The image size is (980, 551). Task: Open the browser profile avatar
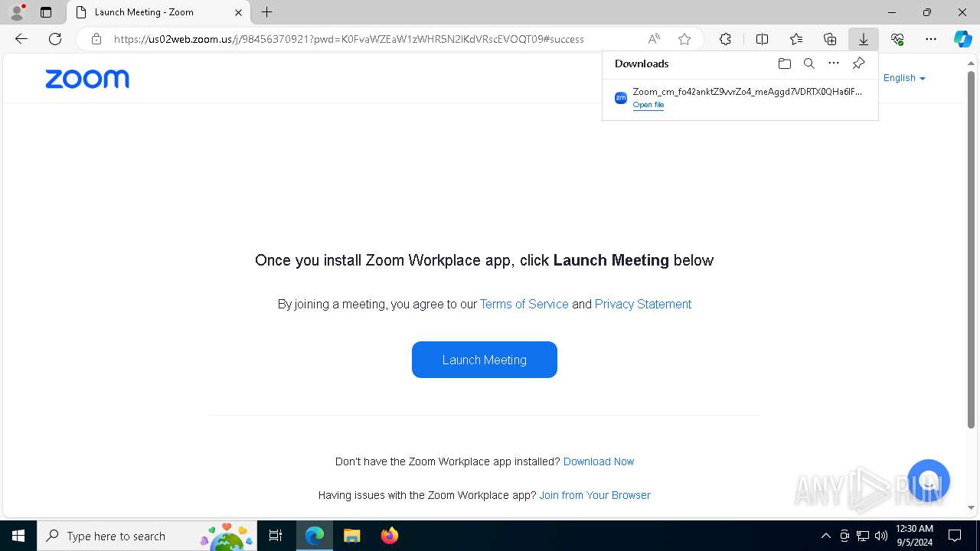pos(16,12)
